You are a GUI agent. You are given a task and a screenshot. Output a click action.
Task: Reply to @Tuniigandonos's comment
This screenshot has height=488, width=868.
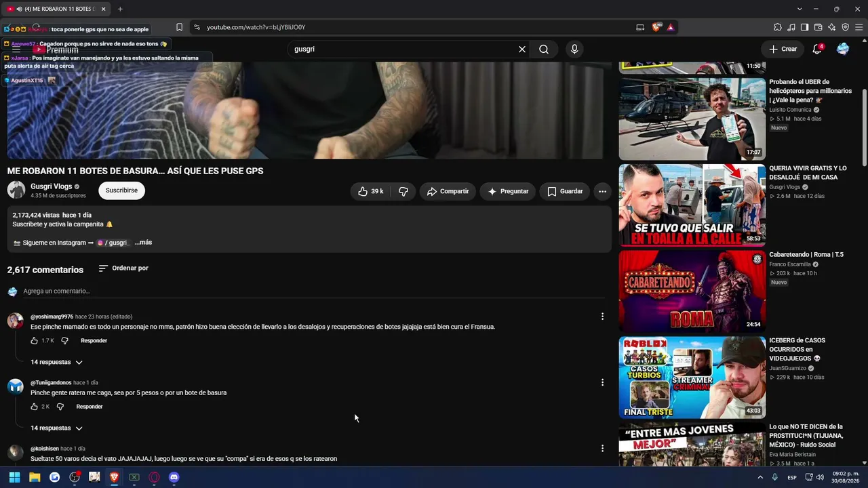pyautogui.click(x=90, y=407)
